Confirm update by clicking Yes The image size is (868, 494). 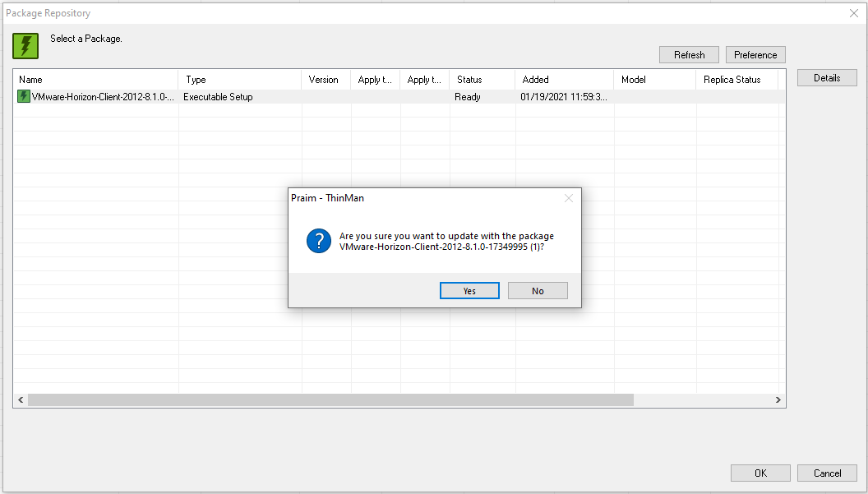[469, 291]
